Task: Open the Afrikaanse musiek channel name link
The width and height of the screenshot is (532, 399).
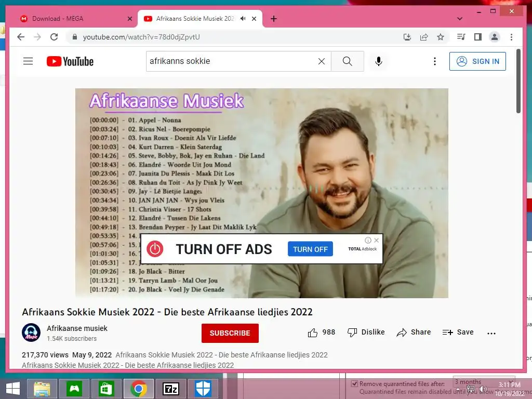Action: 77,328
